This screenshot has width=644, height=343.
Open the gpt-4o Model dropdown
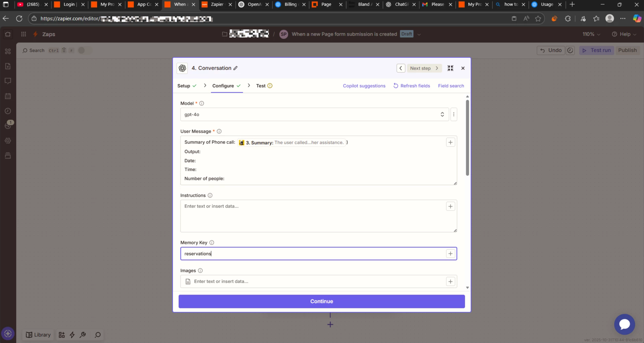click(x=314, y=115)
